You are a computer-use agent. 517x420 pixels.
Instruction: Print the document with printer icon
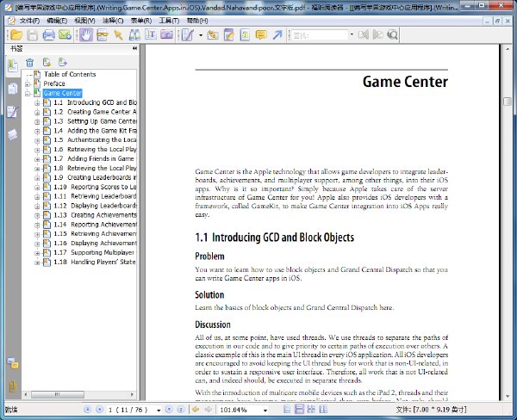coord(48,34)
